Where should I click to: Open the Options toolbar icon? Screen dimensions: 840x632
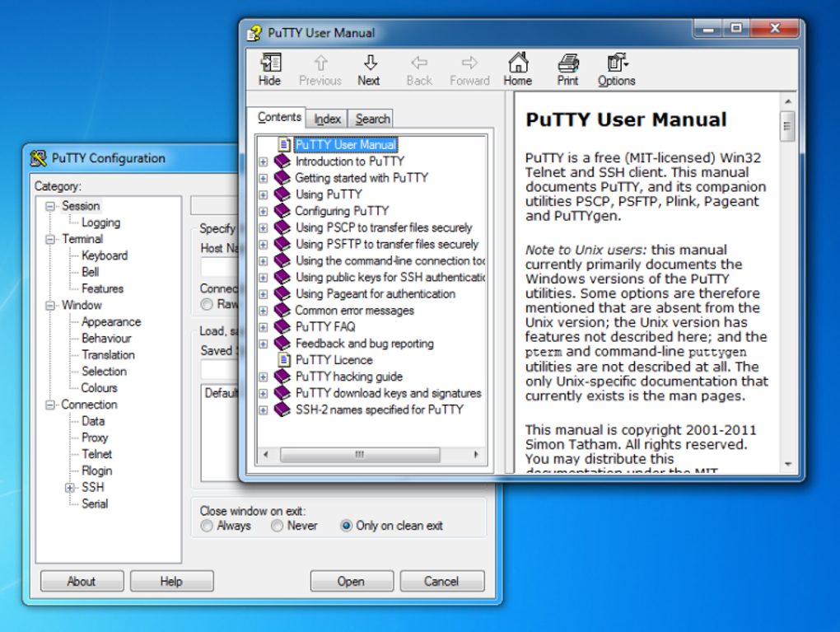617,63
